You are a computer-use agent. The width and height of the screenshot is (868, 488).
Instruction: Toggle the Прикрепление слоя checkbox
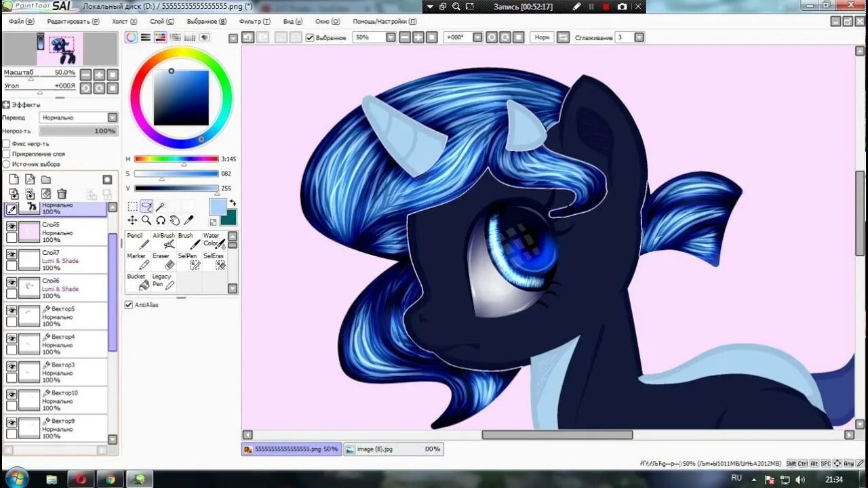(x=7, y=154)
